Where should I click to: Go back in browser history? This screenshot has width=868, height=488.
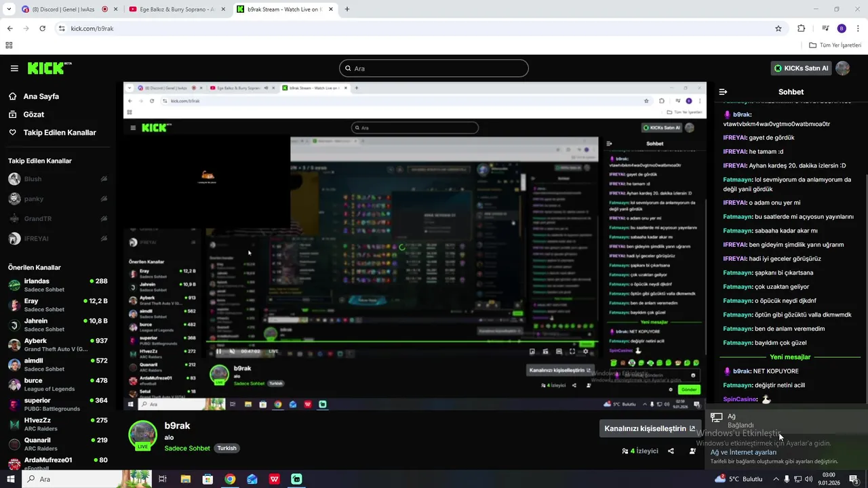coord(9,28)
